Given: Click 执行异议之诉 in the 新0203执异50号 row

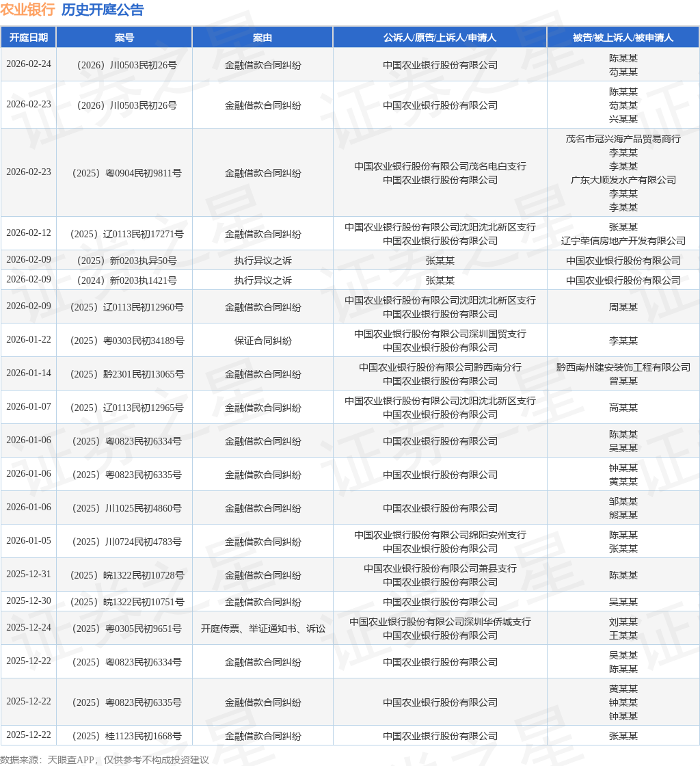Looking at the screenshot, I should point(262,261).
